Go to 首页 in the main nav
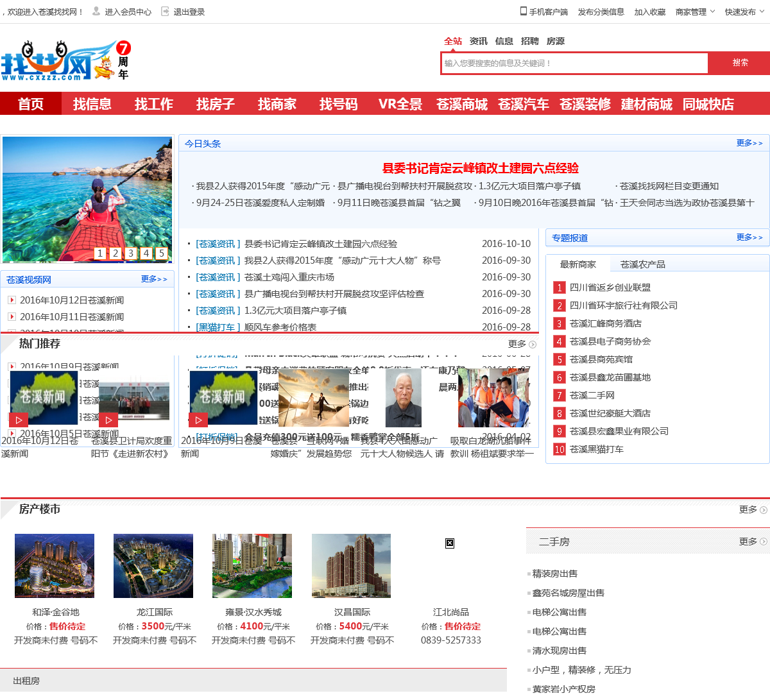The height and width of the screenshot is (700, 770). (x=31, y=103)
